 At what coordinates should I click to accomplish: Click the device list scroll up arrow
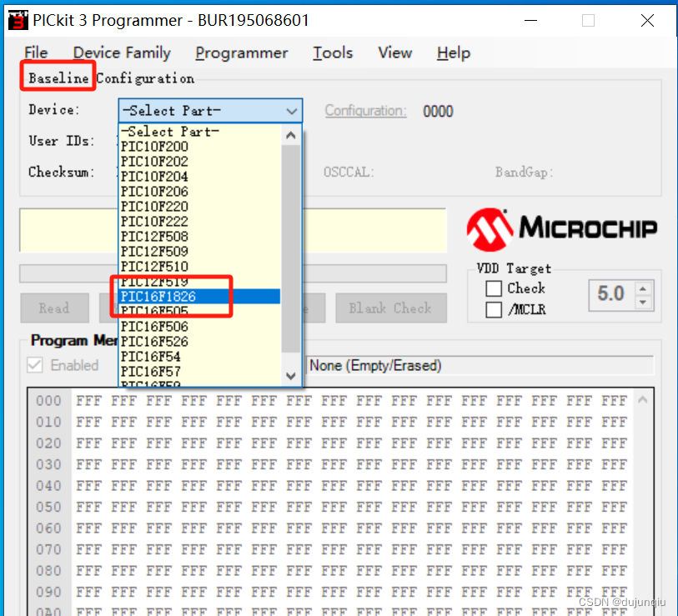[x=291, y=135]
